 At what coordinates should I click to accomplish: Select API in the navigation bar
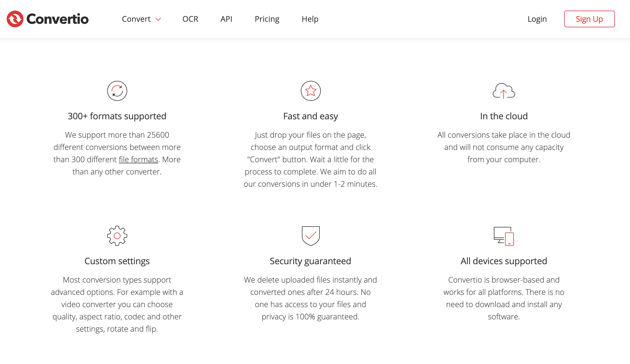[227, 19]
